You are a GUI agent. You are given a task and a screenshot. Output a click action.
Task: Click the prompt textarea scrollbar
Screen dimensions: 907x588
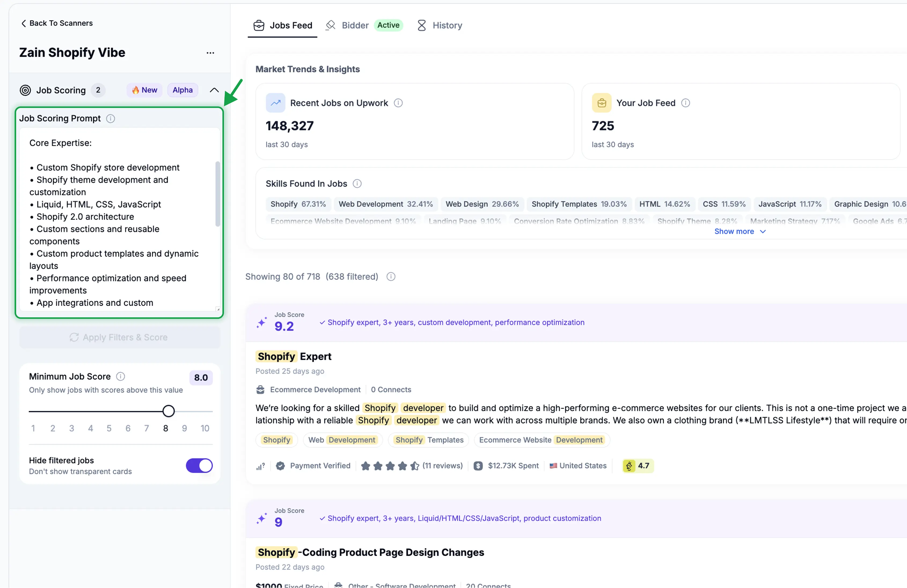218,194
